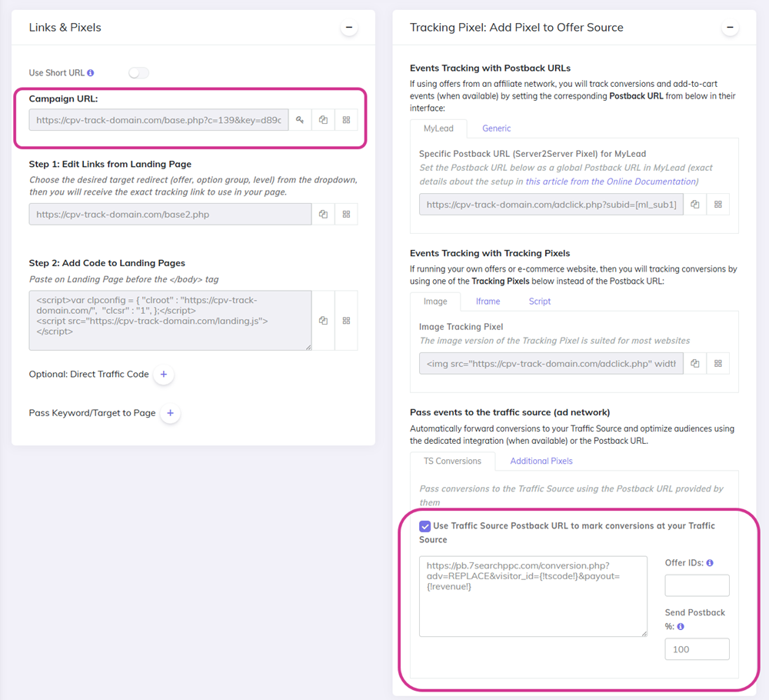Click the 'Pass events to the traffic source' heading
Image resolution: width=769 pixels, height=700 pixels.
pos(510,412)
